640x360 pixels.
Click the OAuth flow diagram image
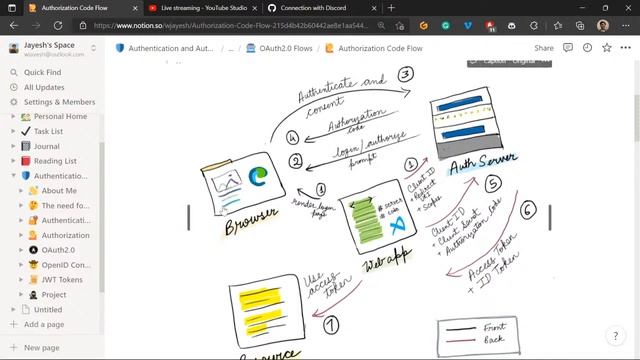[x=369, y=210]
